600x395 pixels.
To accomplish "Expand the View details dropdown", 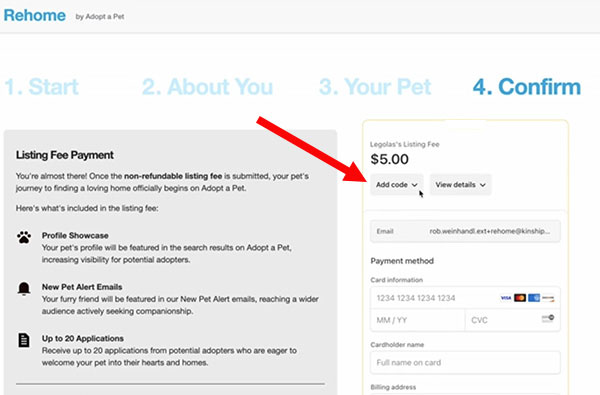I will [x=460, y=185].
